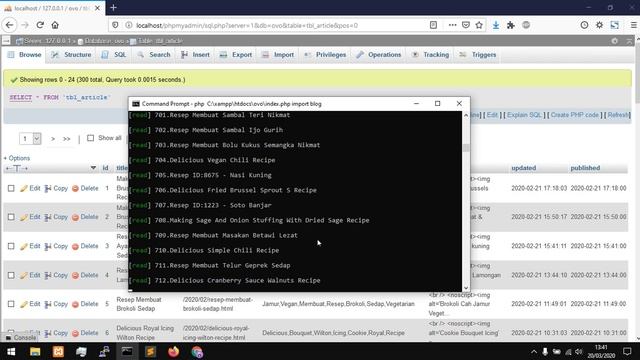
Task: Switch to Command Prompt in taskbar
Action: [127, 351]
